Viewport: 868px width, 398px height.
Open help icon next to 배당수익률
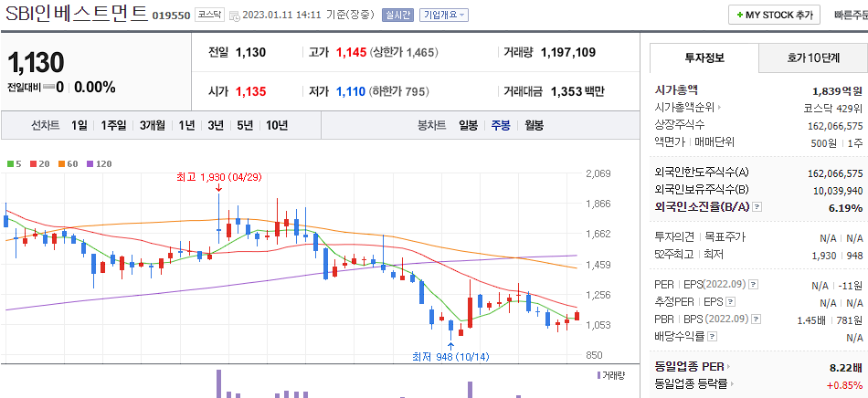click(x=712, y=337)
